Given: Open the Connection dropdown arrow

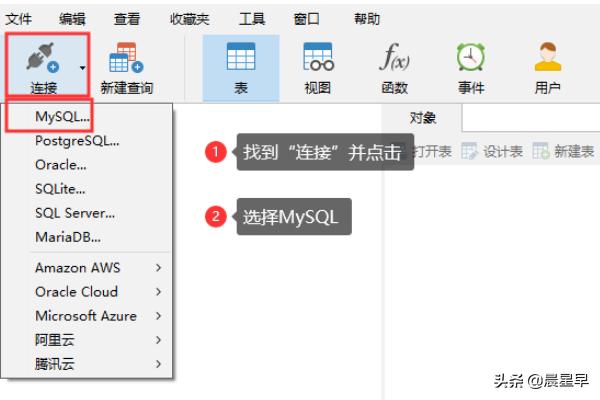Looking at the screenshot, I should click(x=82, y=68).
